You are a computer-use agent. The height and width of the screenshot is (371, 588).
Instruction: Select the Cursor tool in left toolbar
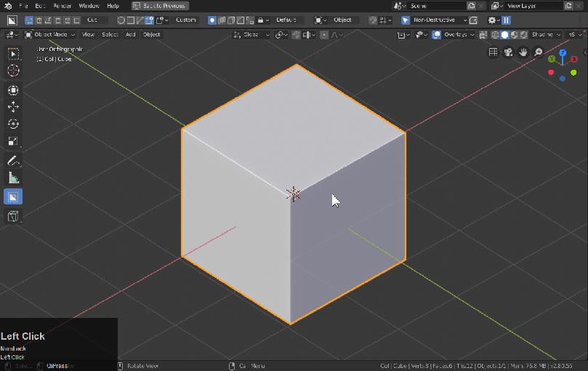[x=13, y=71]
